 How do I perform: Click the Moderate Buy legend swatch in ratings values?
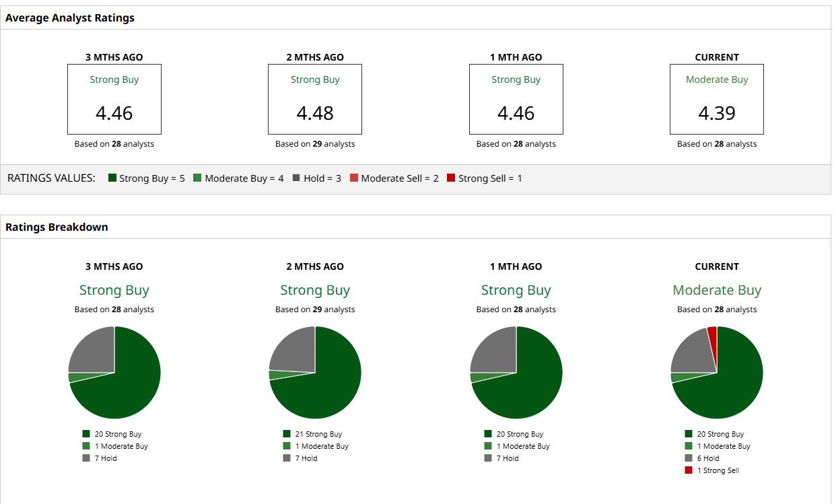click(x=197, y=178)
